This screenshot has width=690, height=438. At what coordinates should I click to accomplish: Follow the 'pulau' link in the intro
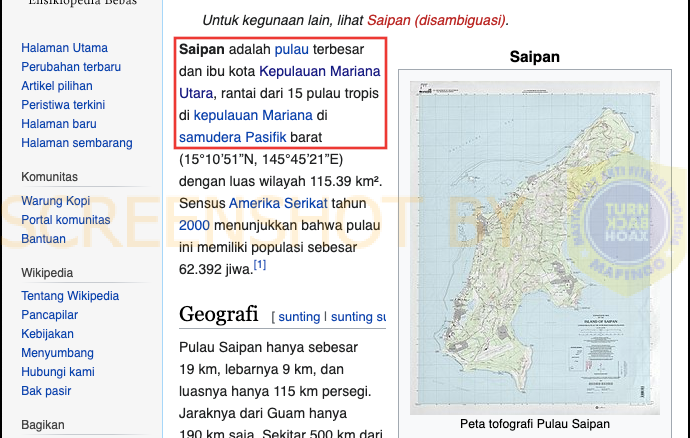point(291,49)
